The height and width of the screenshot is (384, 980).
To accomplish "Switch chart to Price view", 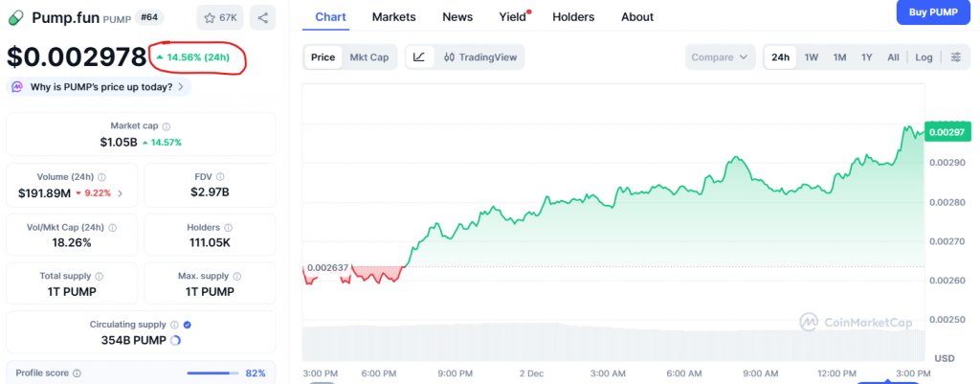I will tap(323, 56).
